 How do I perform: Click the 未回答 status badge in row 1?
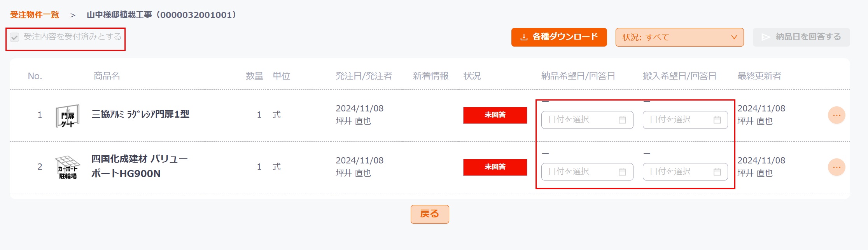click(495, 115)
